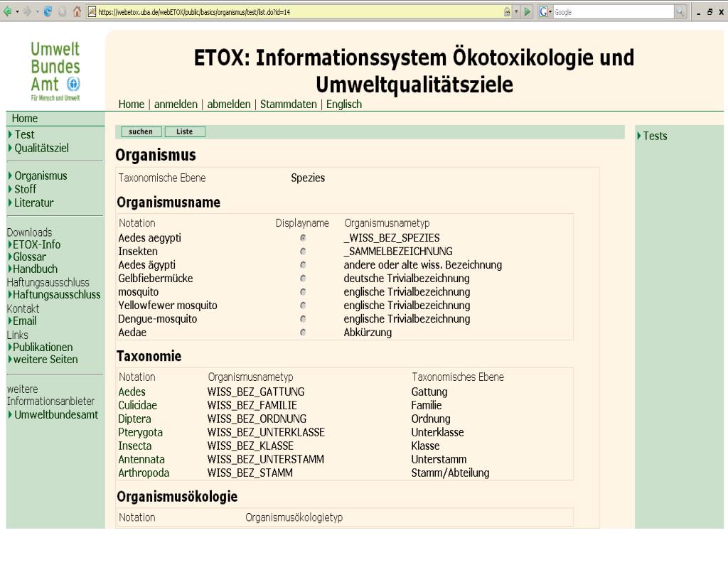The width and height of the screenshot is (728, 582).
Task: Open Stammdaten in the top navigation
Action: [x=289, y=104]
